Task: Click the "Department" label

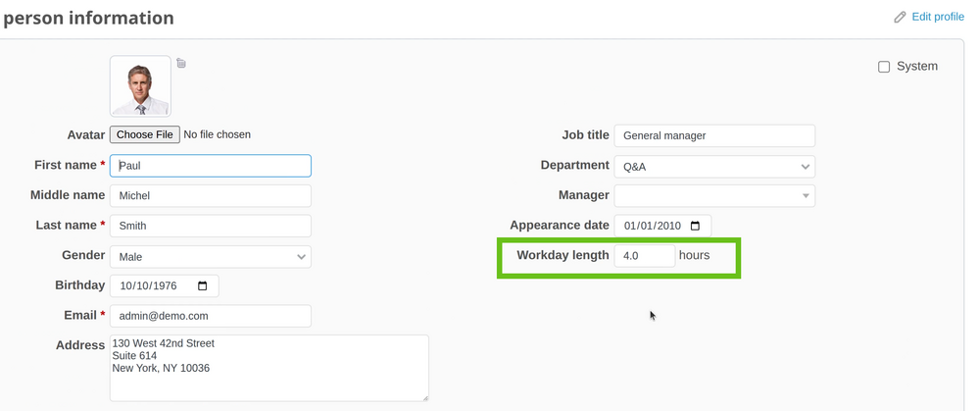Action: 574,165
